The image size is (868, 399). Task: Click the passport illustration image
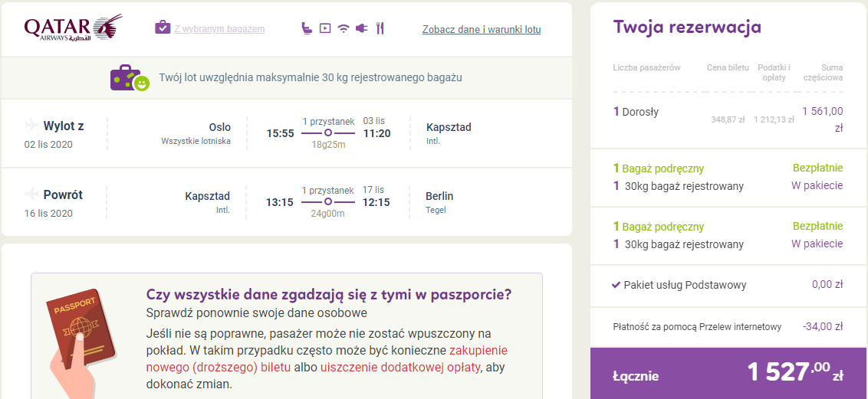(81, 342)
